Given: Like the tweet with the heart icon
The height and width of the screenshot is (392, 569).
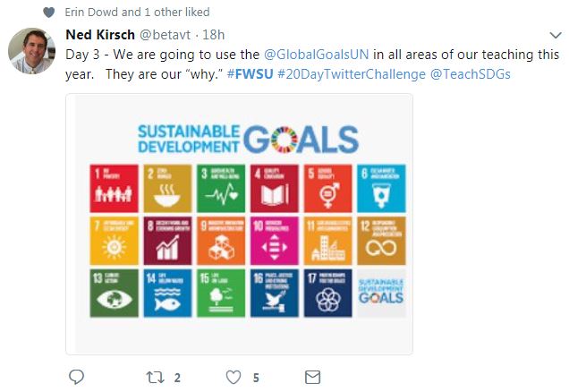Looking at the screenshot, I should coord(234,378).
